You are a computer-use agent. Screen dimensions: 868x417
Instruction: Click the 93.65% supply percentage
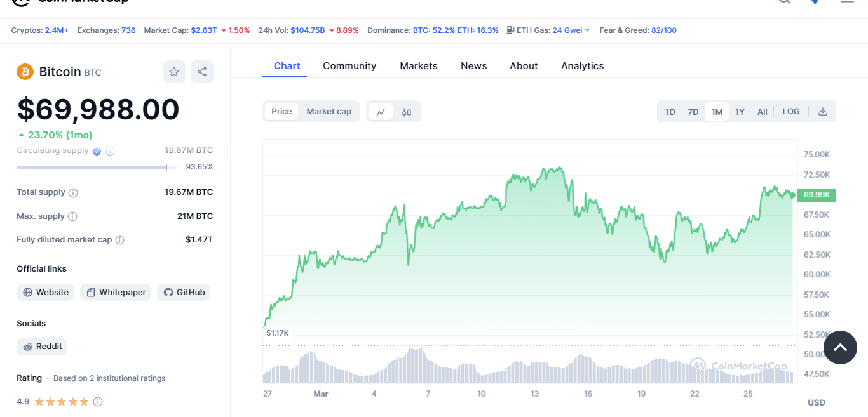(199, 167)
